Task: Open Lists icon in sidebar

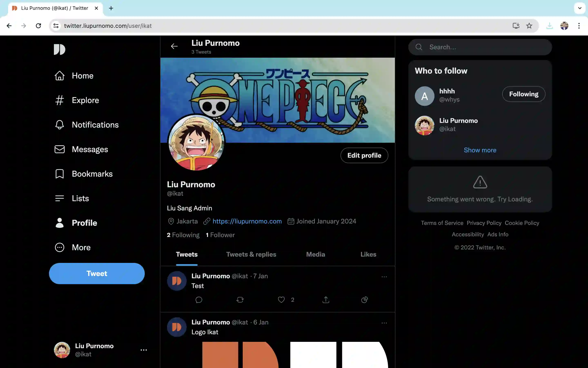Action: pos(60,198)
